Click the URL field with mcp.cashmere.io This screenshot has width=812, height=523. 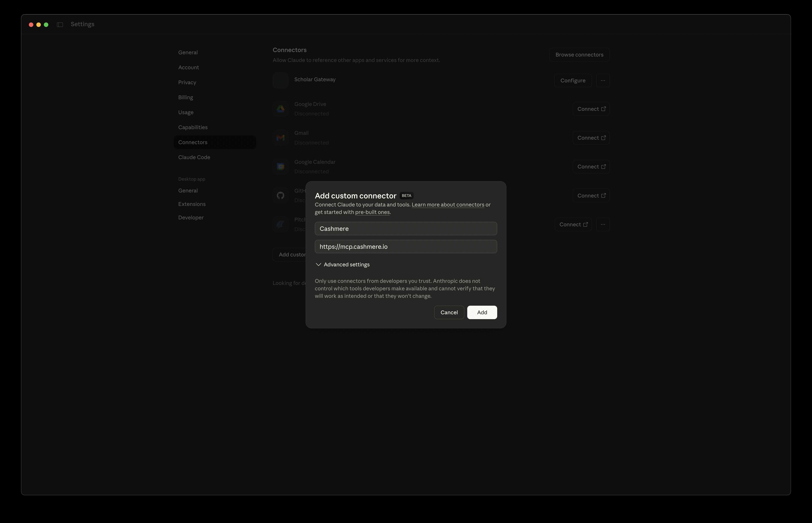[x=406, y=247]
